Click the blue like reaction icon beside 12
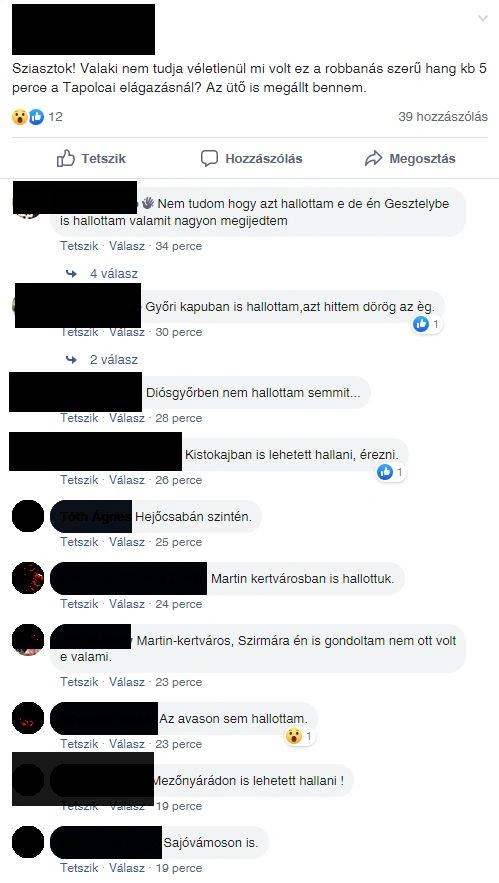Viewport: 499px width, 883px height. [36, 117]
